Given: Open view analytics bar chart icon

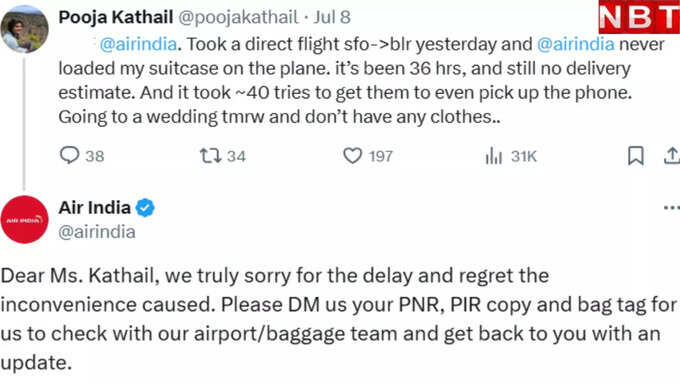Looking at the screenshot, I should (x=494, y=156).
